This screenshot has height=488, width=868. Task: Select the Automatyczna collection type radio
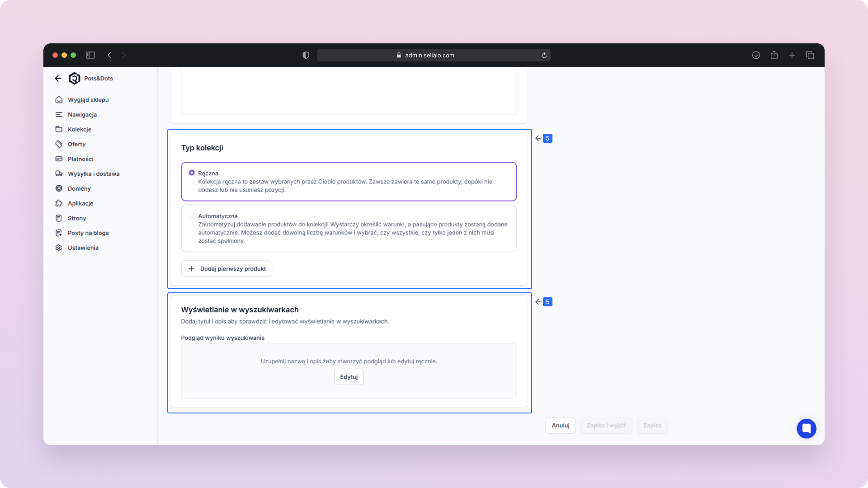click(192, 216)
